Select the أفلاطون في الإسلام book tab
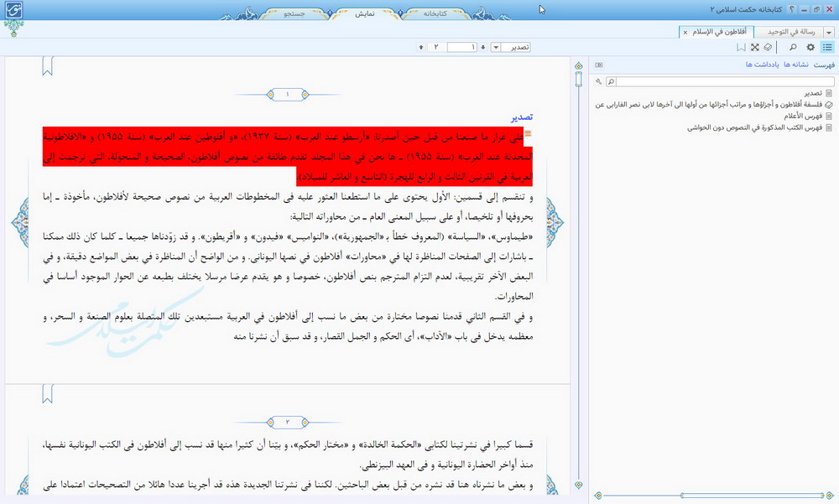Viewport: 839px width, 504px height. (720, 32)
